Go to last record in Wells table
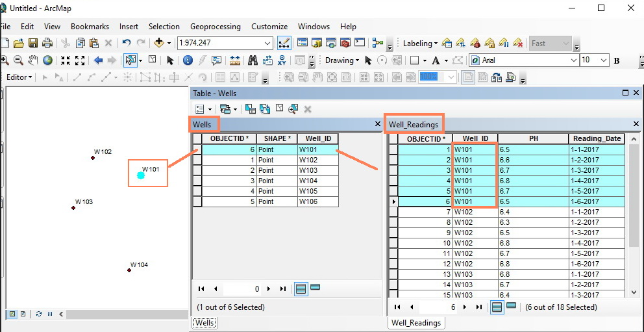This screenshot has width=644, height=332. tap(282, 289)
